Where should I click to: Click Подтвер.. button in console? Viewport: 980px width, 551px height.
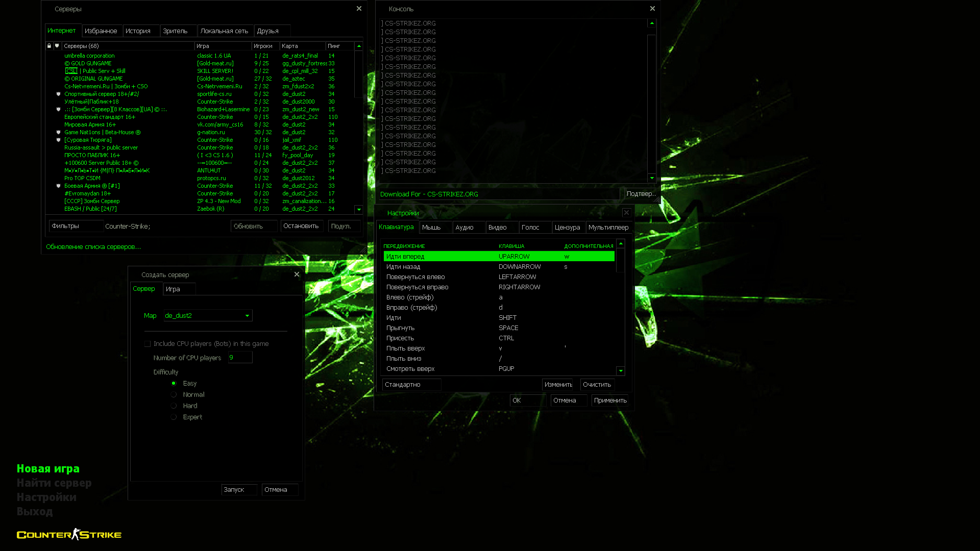click(x=641, y=194)
